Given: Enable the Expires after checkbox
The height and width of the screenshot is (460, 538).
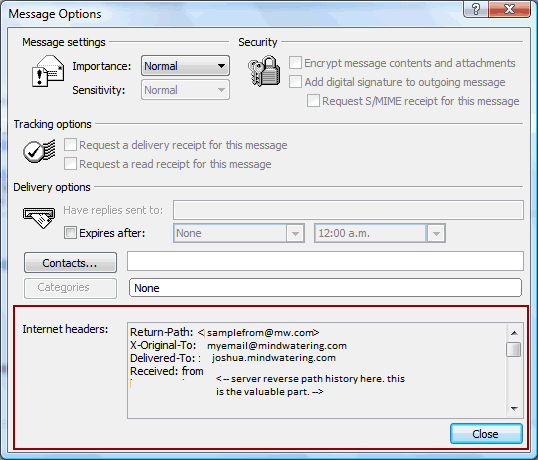Looking at the screenshot, I should coord(70,233).
